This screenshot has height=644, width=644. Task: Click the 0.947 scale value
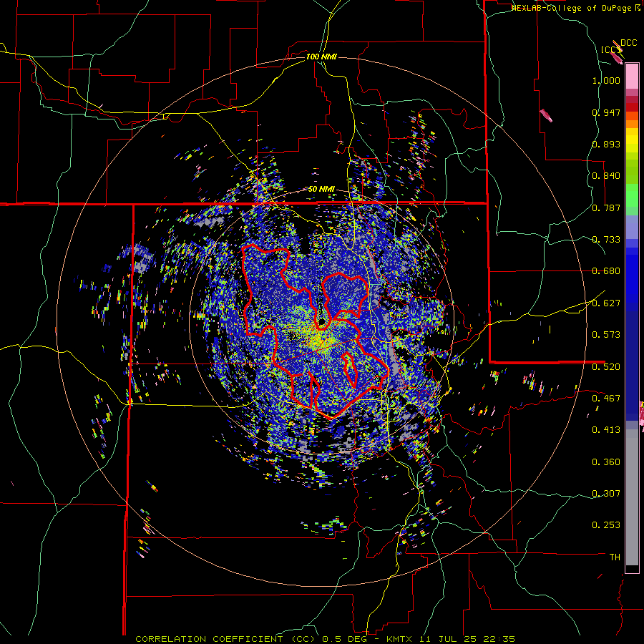[x=606, y=112]
